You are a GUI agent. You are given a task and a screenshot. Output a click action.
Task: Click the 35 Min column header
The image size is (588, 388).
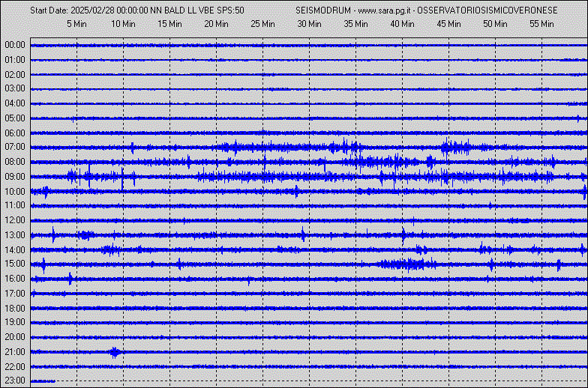pos(355,24)
